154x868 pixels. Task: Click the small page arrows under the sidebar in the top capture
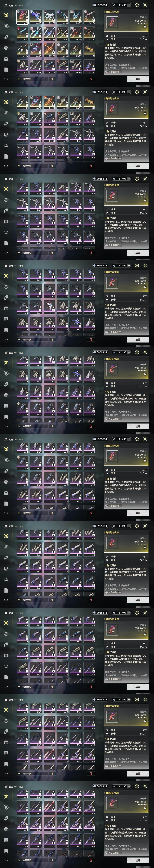[x=6, y=79]
